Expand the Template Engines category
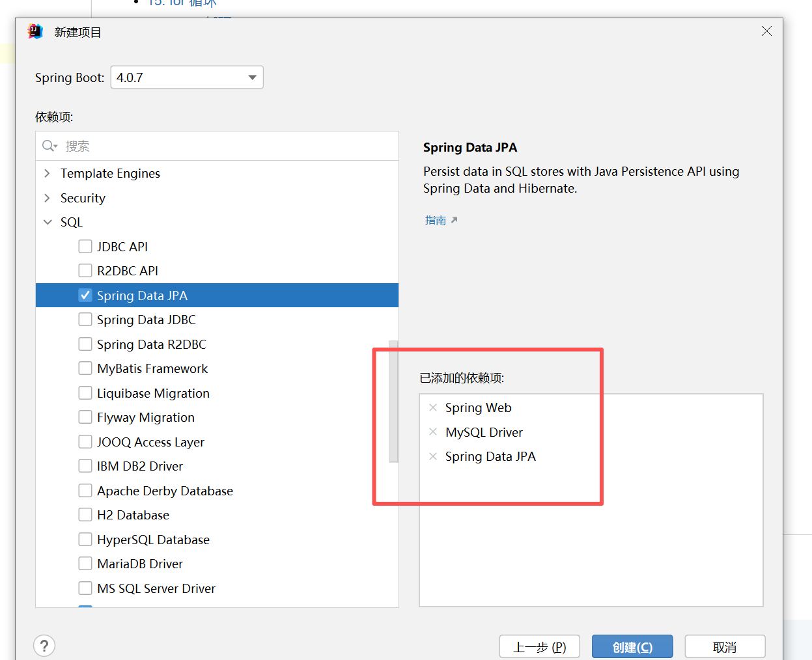This screenshot has height=660, width=812. click(x=47, y=173)
